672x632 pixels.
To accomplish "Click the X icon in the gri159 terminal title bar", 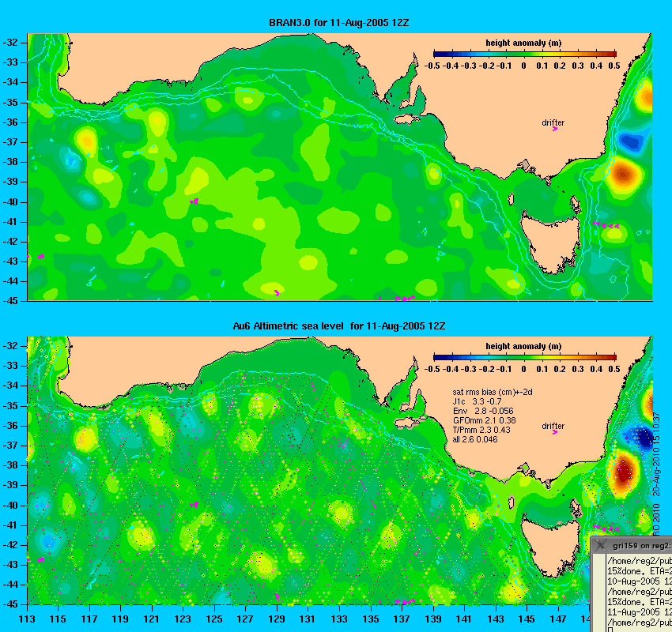I will click(x=601, y=545).
